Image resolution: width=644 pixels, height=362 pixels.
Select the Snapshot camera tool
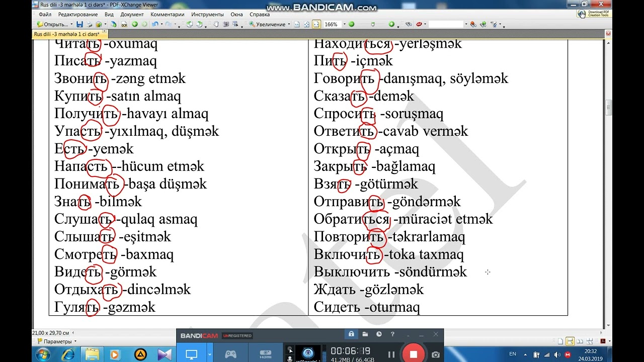pyautogui.click(x=226, y=24)
